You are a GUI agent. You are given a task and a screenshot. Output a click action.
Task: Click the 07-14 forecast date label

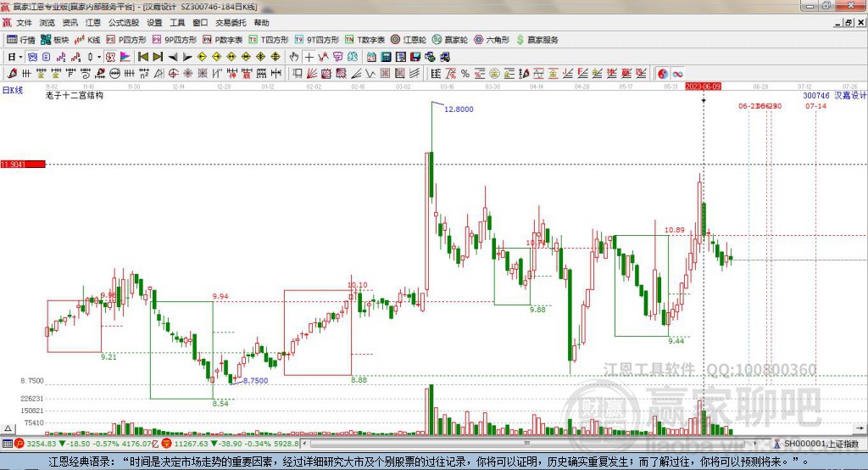[815, 106]
